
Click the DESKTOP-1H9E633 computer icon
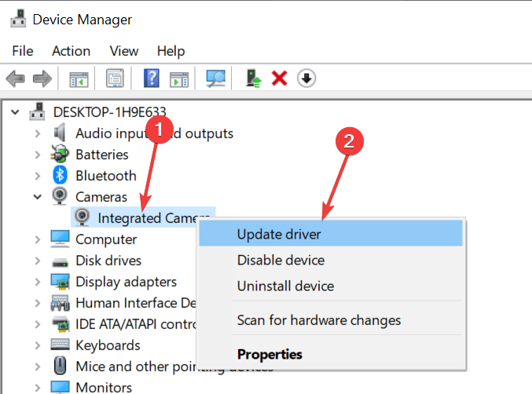coord(37,111)
